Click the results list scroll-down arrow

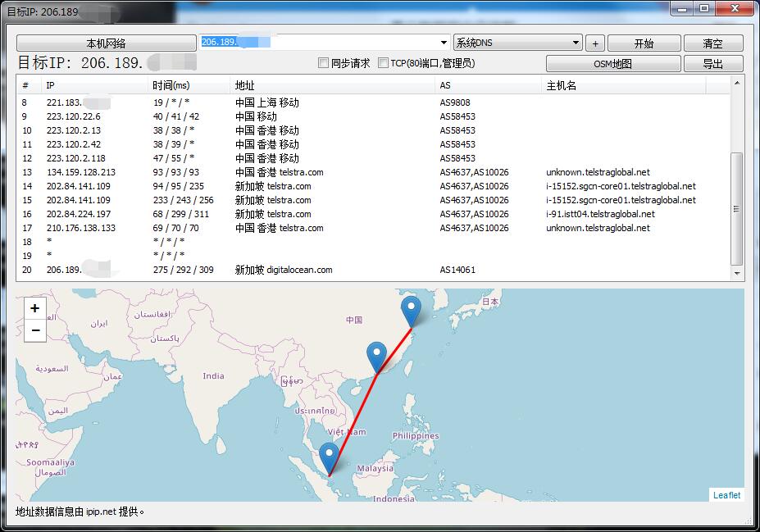(737, 274)
